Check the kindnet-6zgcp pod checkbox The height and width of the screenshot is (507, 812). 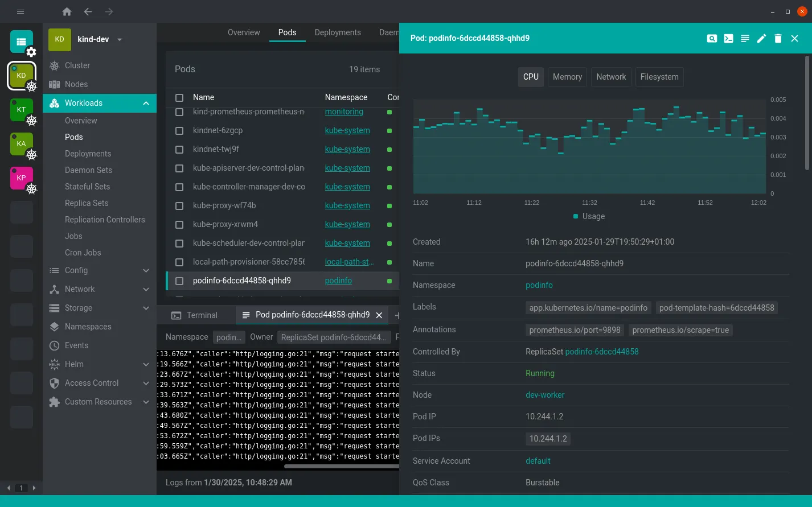tap(179, 131)
